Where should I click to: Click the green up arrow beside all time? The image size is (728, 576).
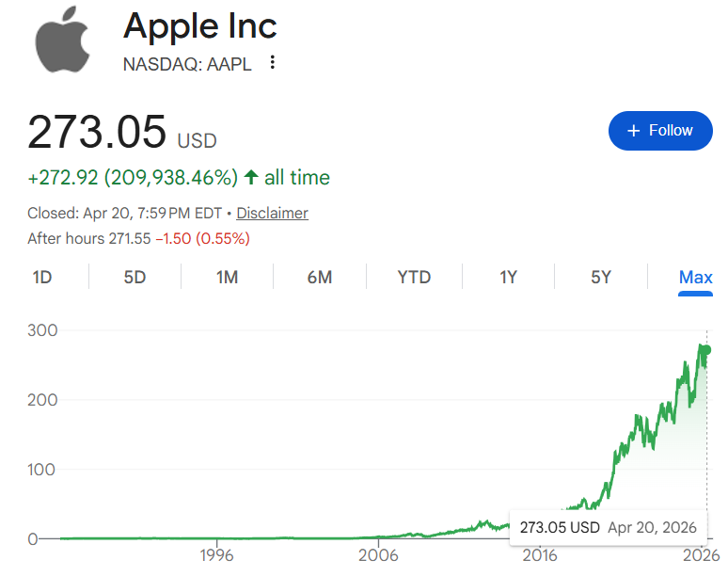coord(251,177)
